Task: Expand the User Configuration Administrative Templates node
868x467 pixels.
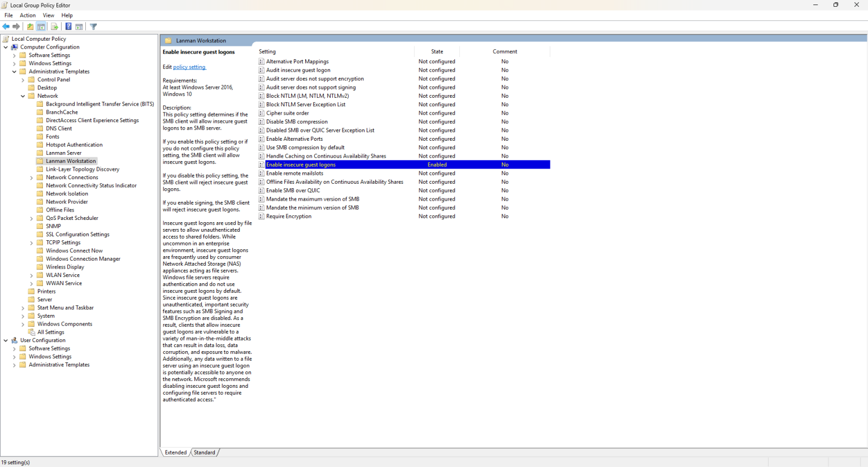Action: [x=13, y=365]
